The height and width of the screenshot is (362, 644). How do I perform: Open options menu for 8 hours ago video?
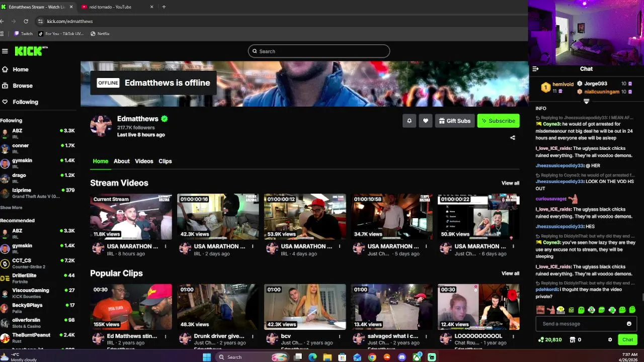point(166,246)
